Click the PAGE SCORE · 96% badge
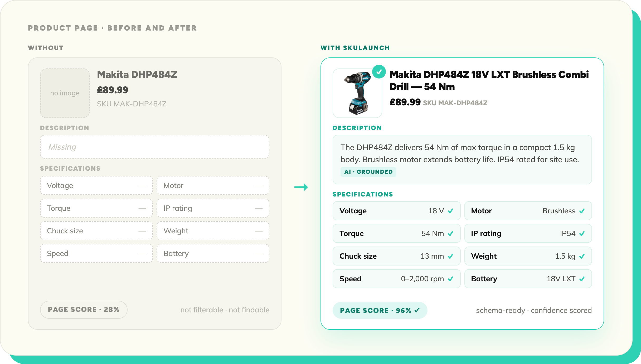This screenshot has width=641, height=364. pos(380,310)
